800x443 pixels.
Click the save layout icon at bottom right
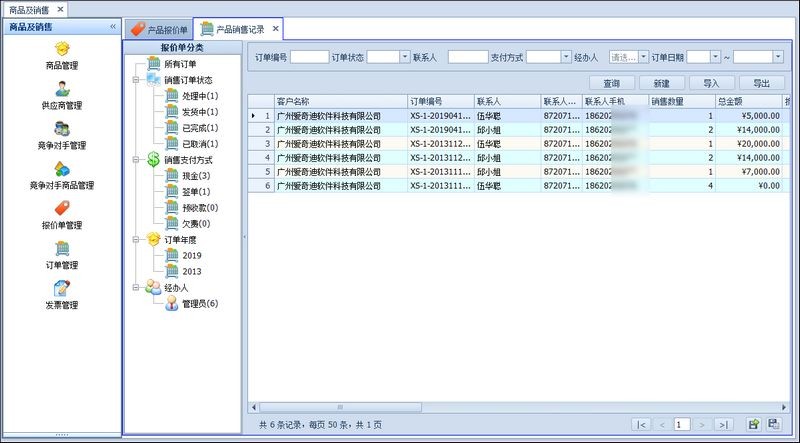(774, 424)
